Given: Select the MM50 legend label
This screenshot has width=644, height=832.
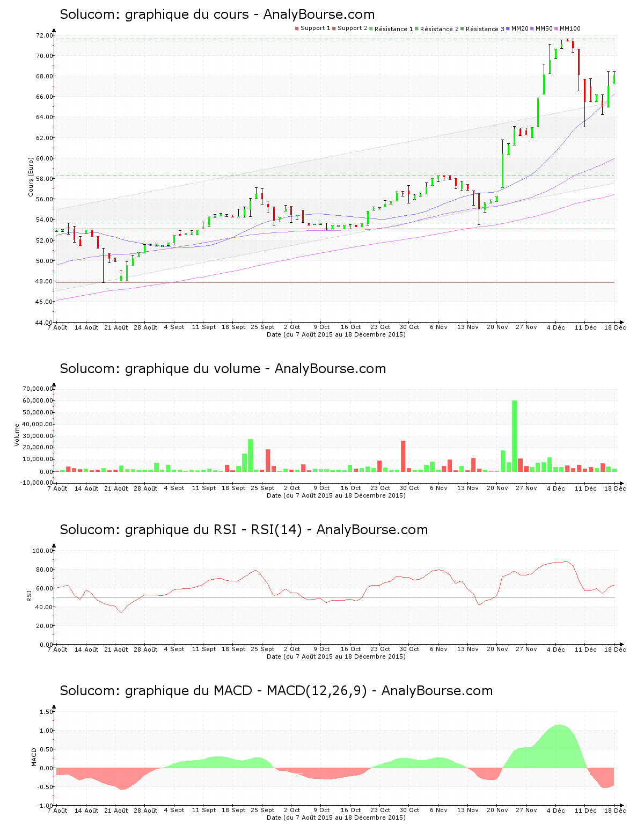Looking at the screenshot, I should [544, 28].
